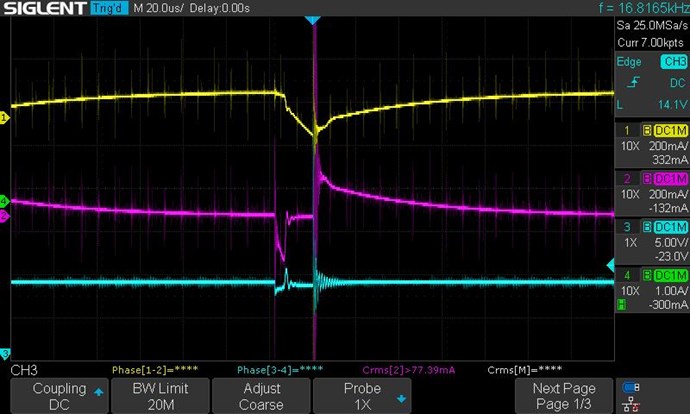The image size is (690, 414).
Task: Click channel 1 bandwidth limit B icon
Action: pyautogui.click(x=647, y=130)
